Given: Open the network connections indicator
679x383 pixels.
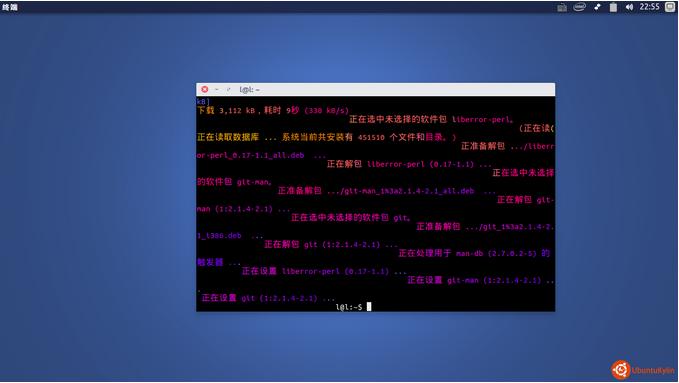Looking at the screenshot, I should click(598, 7).
